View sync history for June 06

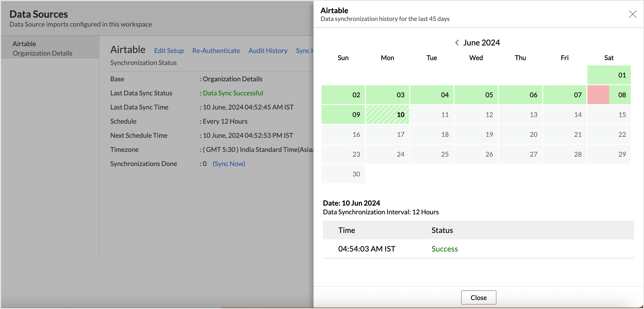520,95
